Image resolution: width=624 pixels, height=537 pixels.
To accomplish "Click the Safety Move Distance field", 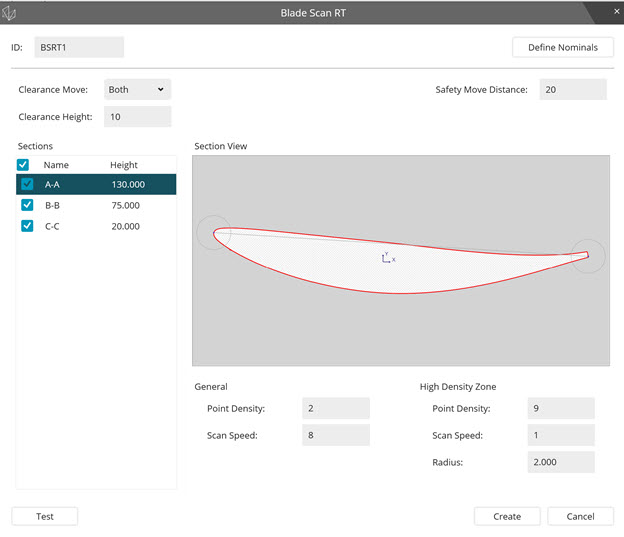I will coord(572,89).
